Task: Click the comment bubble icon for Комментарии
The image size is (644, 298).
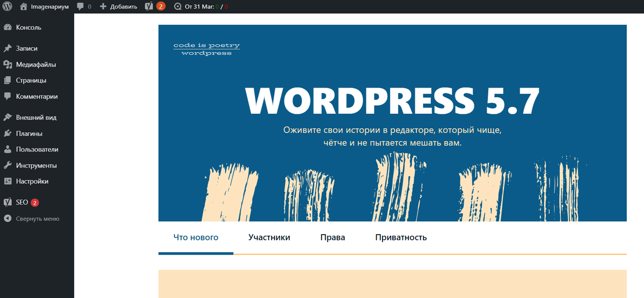Action: coord(8,97)
